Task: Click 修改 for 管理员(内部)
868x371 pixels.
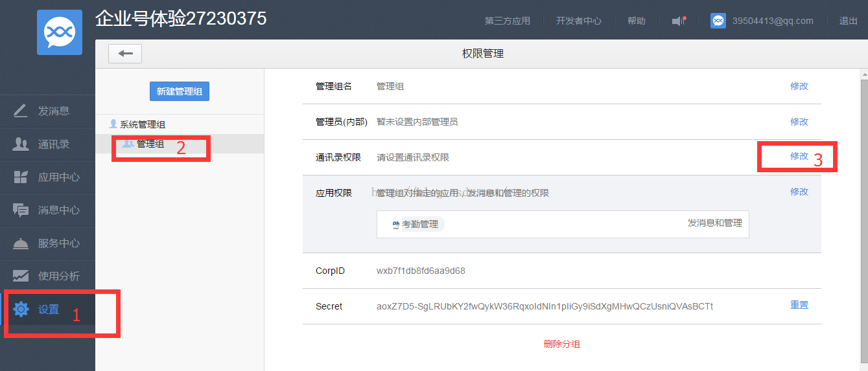Action: click(799, 122)
